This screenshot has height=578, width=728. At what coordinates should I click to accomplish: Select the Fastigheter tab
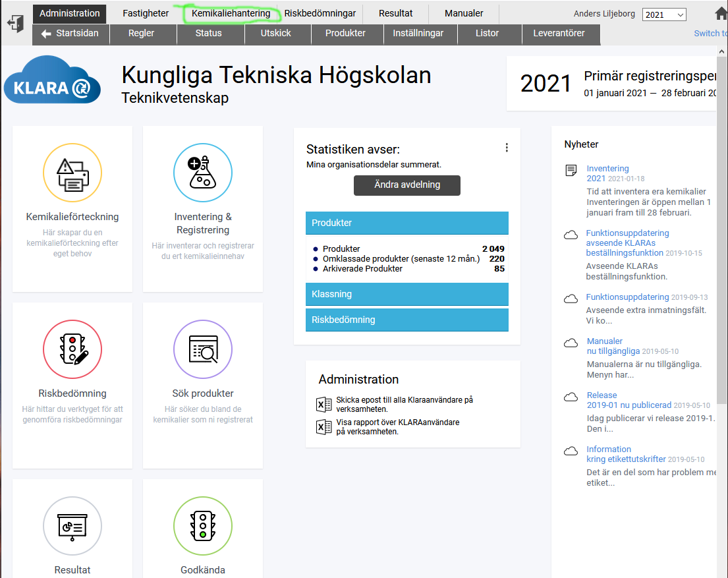point(146,13)
